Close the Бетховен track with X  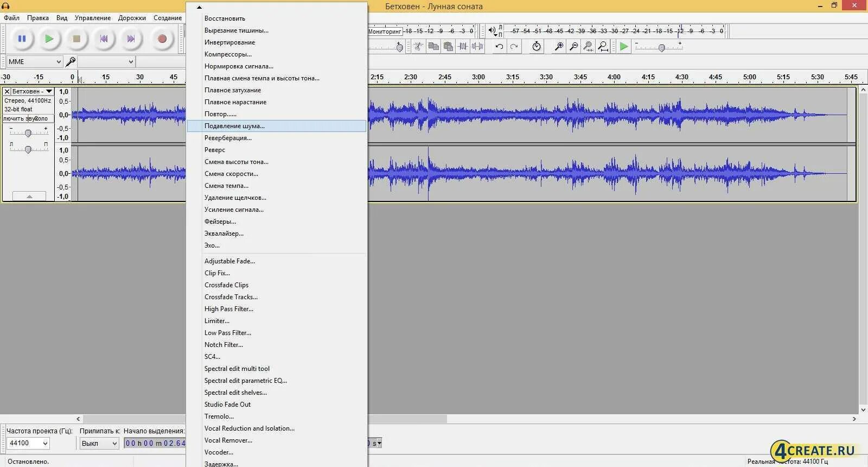pyautogui.click(x=7, y=91)
